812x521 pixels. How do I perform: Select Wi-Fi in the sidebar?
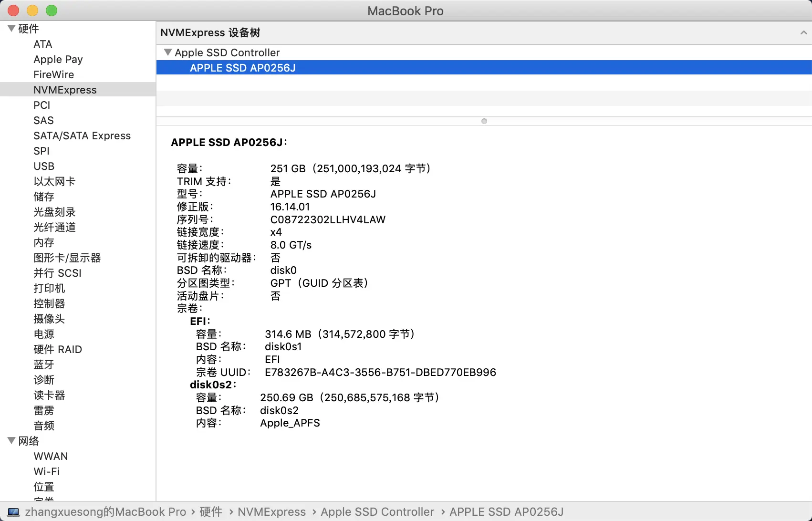coord(47,471)
